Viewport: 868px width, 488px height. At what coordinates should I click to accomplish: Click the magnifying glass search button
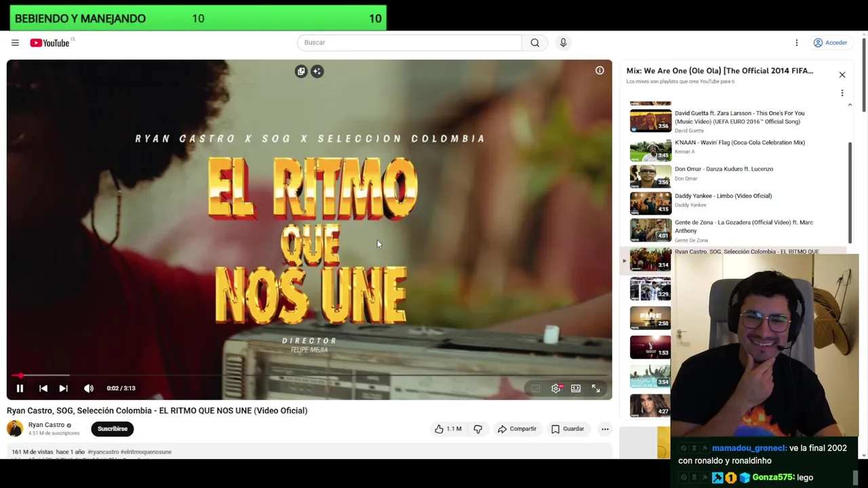pos(535,43)
